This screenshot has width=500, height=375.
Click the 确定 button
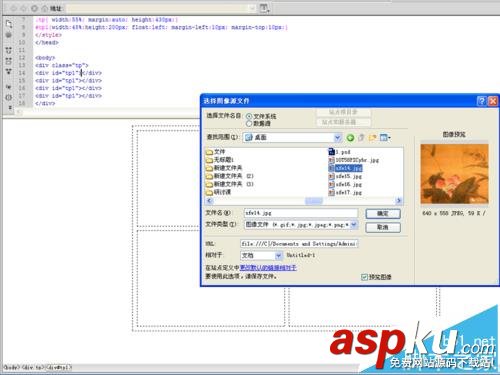pyautogui.click(x=383, y=214)
